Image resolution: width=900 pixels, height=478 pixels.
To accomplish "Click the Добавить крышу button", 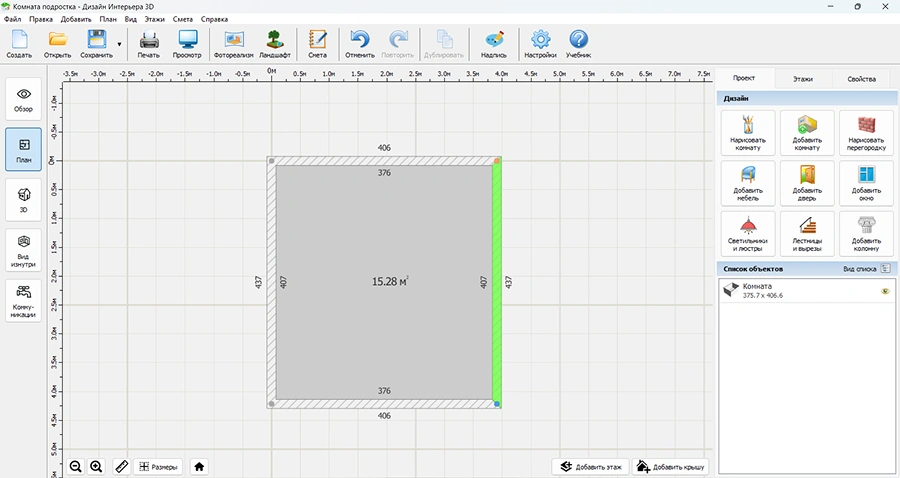I will click(671, 466).
